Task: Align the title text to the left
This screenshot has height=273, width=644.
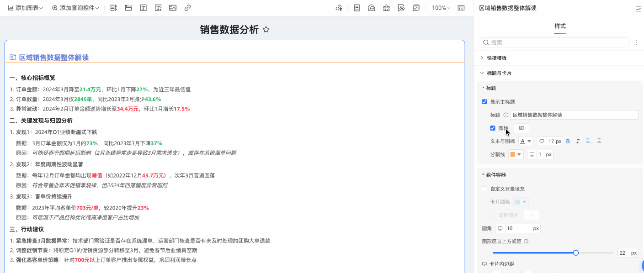Action: point(588,141)
